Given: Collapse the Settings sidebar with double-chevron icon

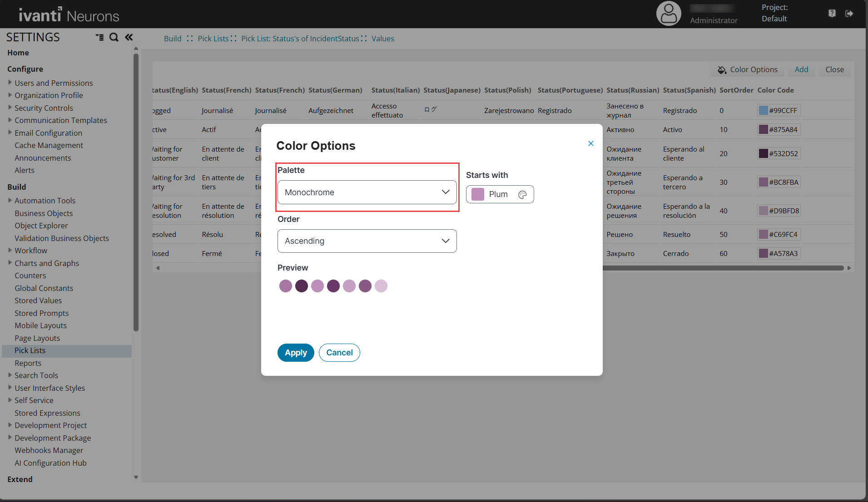Looking at the screenshot, I should pos(129,37).
